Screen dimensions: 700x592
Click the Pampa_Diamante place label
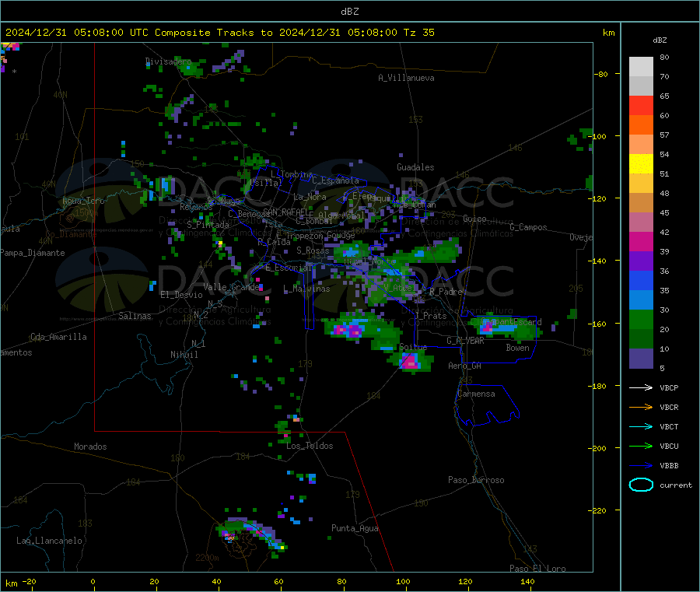[x=32, y=253]
